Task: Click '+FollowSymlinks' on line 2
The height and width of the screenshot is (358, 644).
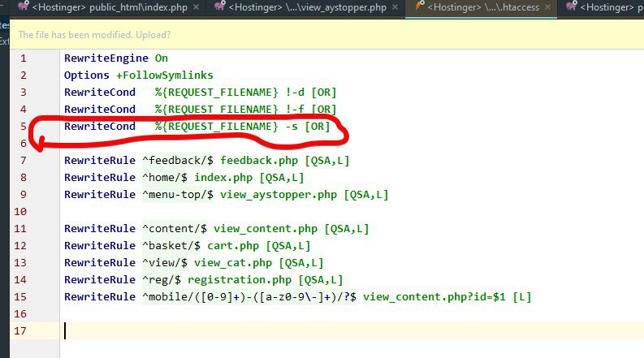Action: tap(165, 75)
